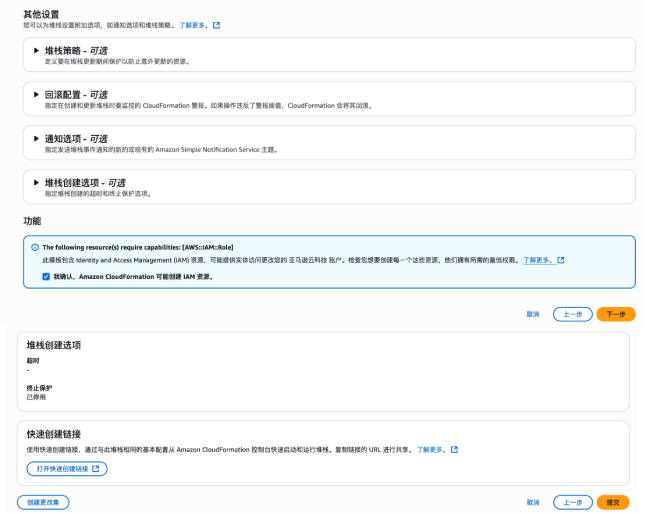Click external link icon beside 其他设置 了解更多
This screenshot has height=514, width=650.
(217, 25)
